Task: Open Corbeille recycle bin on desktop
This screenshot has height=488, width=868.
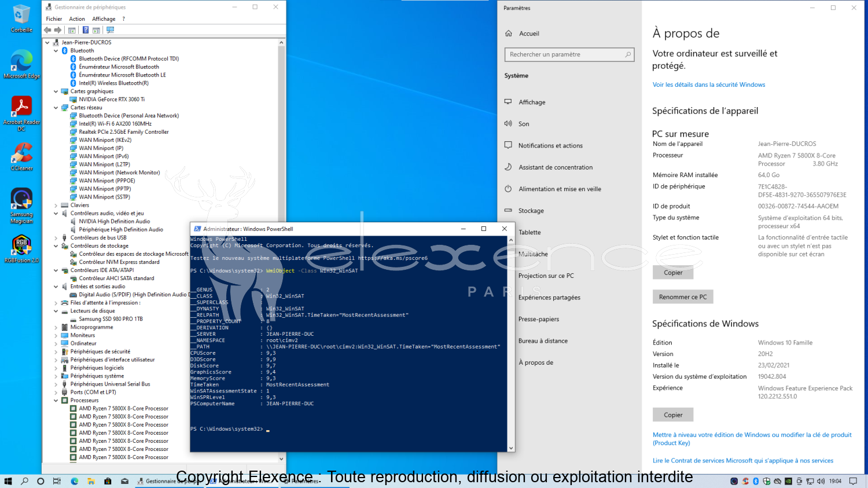Action: pyautogui.click(x=21, y=19)
